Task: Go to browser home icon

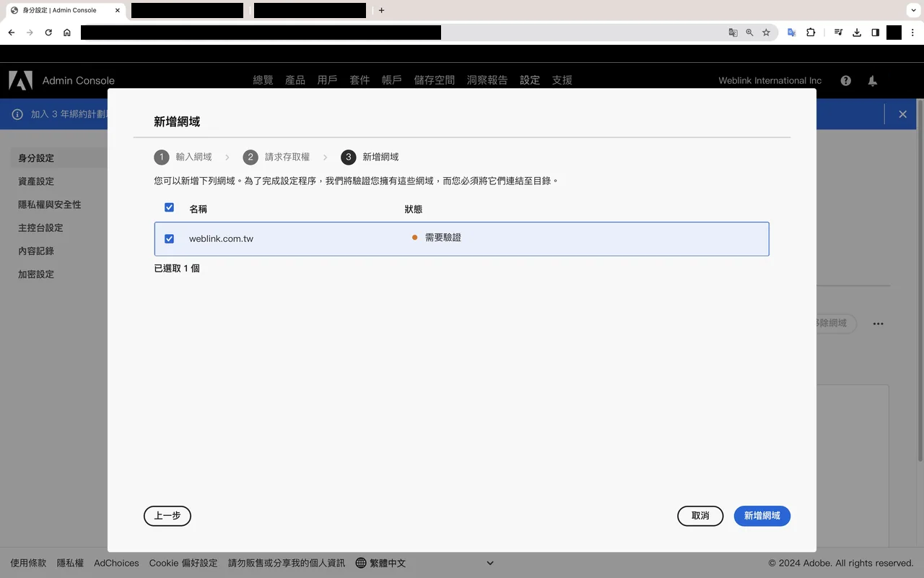Action: click(67, 33)
